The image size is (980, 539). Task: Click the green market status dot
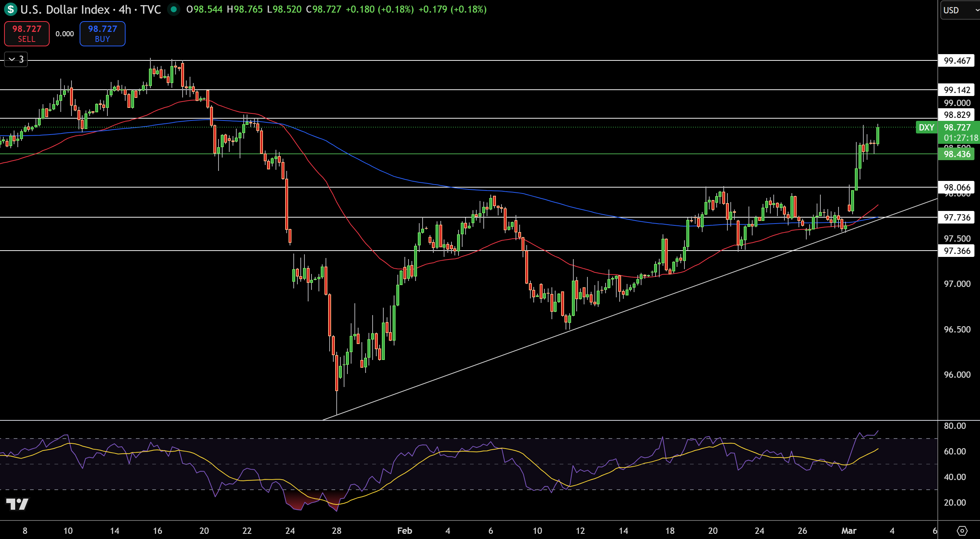(x=174, y=9)
